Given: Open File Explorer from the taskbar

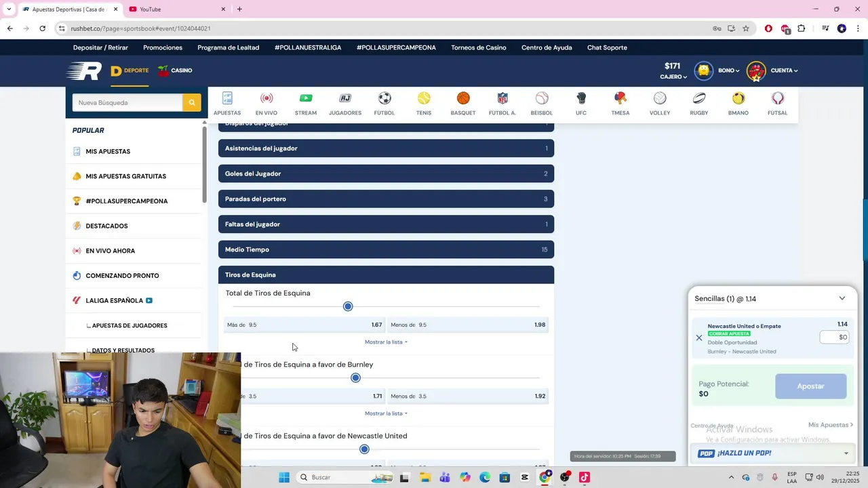Looking at the screenshot, I should click(425, 477).
